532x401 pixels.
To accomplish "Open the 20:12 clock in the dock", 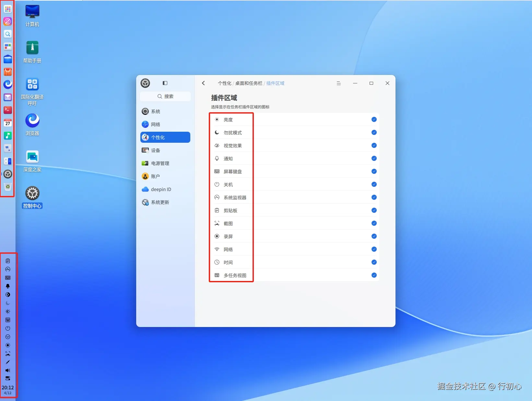I will [8, 390].
